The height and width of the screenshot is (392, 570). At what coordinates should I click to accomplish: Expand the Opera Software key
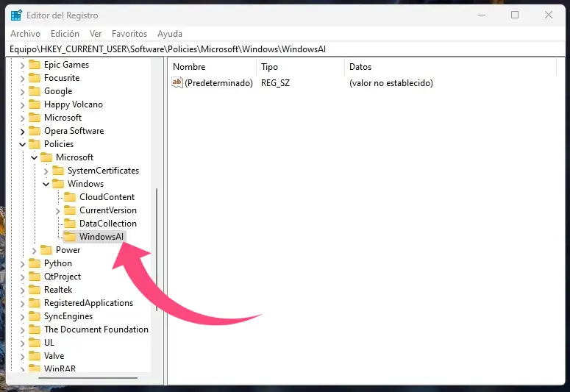[22, 131]
